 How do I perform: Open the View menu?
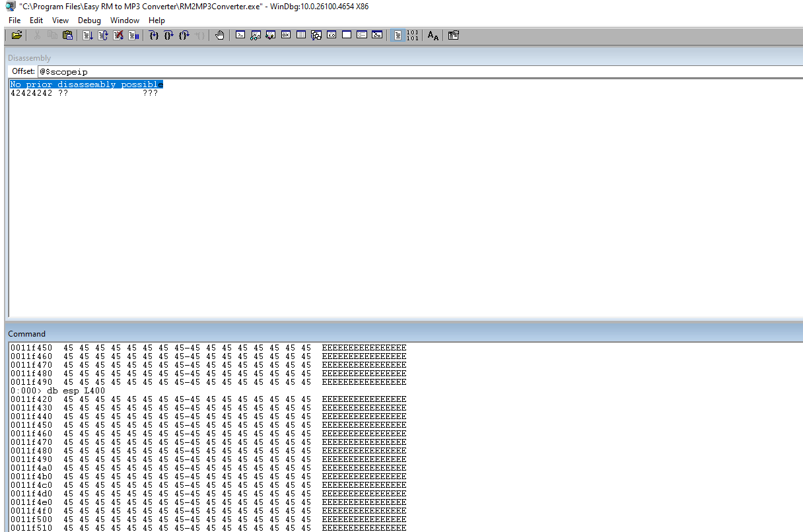[60, 20]
